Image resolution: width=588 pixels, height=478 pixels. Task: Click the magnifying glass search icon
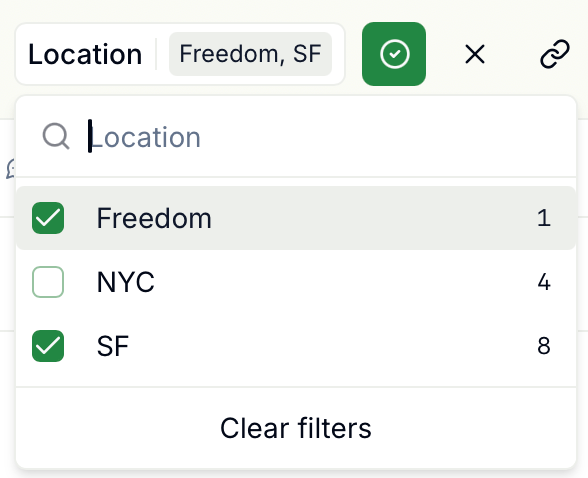[56, 136]
